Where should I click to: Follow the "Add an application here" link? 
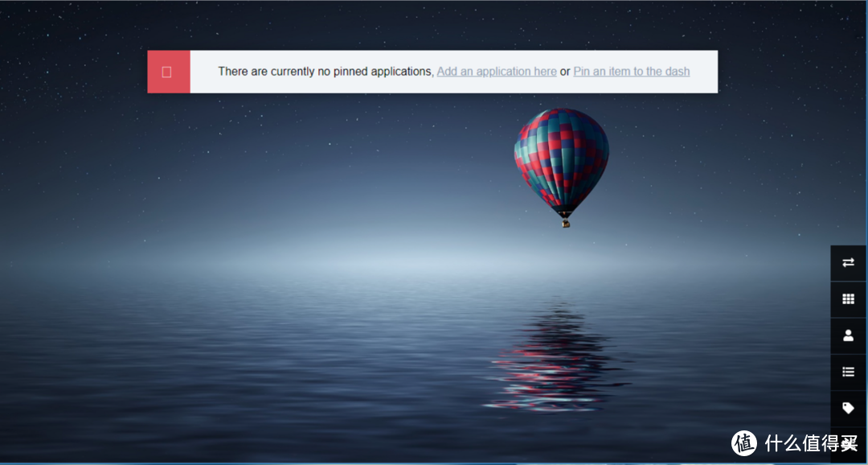coord(496,72)
